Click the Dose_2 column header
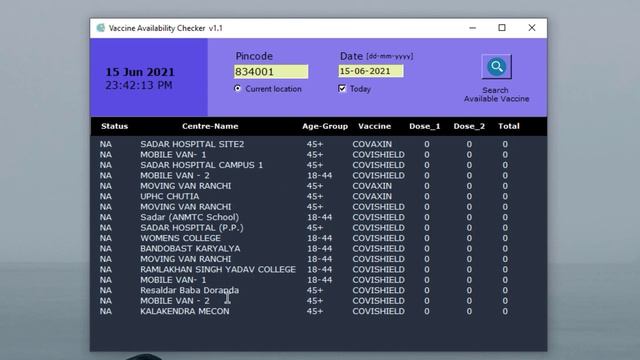The height and width of the screenshot is (360, 640). (x=469, y=126)
